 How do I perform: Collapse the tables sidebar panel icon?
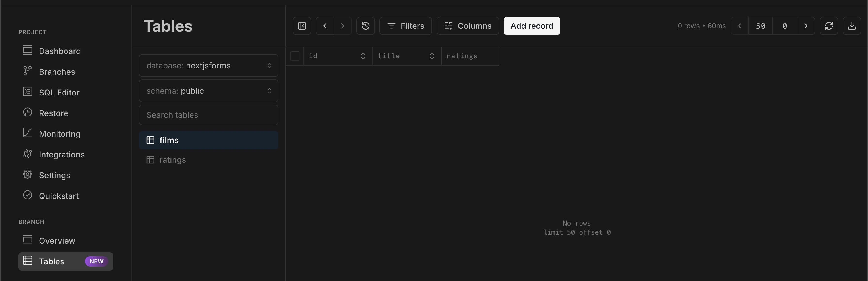[302, 26]
